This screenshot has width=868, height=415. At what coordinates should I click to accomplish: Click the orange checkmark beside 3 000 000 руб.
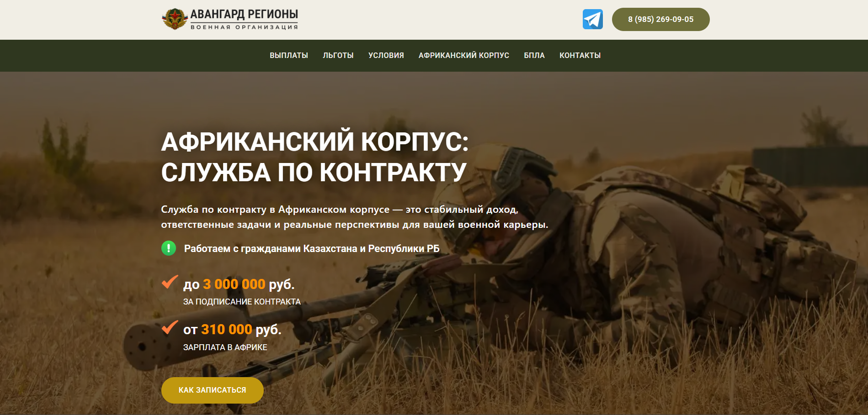pyautogui.click(x=170, y=282)
